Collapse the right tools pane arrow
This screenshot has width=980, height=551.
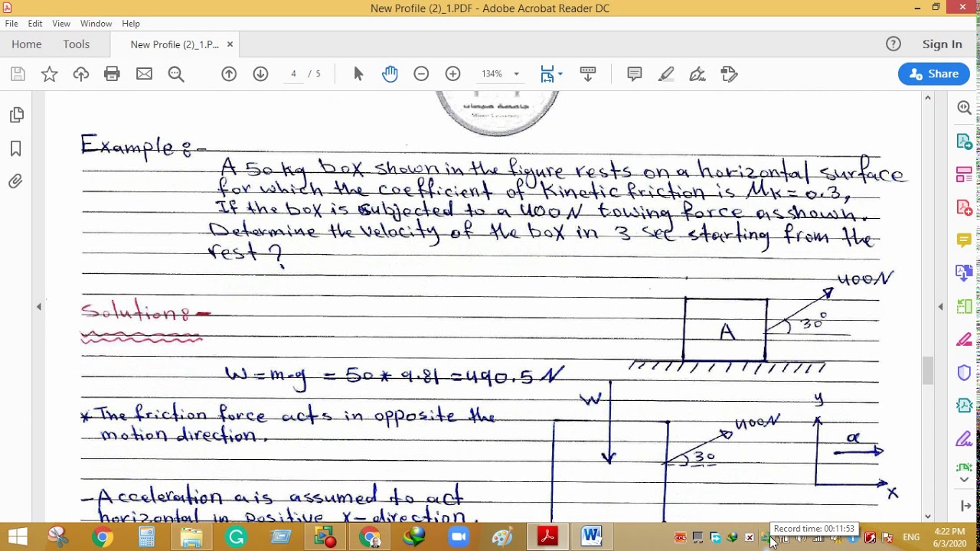tap(941, 307)
